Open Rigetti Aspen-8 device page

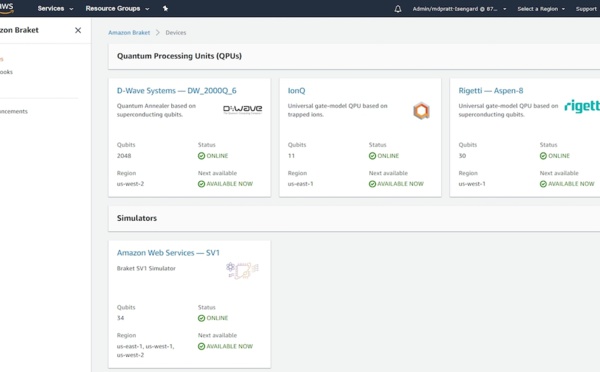coord(491,91)
